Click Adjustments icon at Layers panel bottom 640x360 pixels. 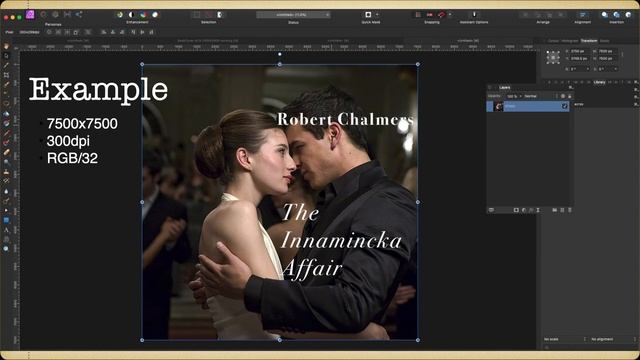pyautogui.click(x=524, y=210)
